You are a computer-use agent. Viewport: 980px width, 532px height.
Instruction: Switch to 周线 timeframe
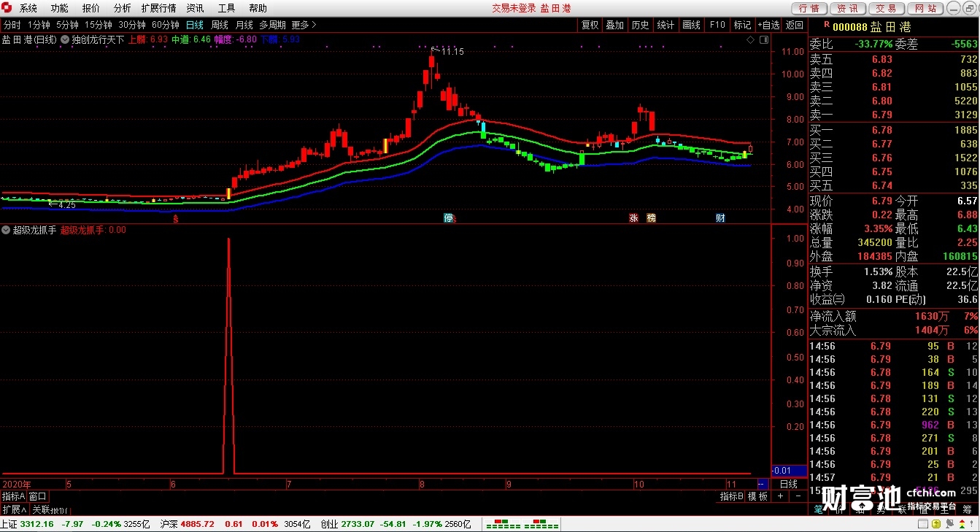[220, 25]
